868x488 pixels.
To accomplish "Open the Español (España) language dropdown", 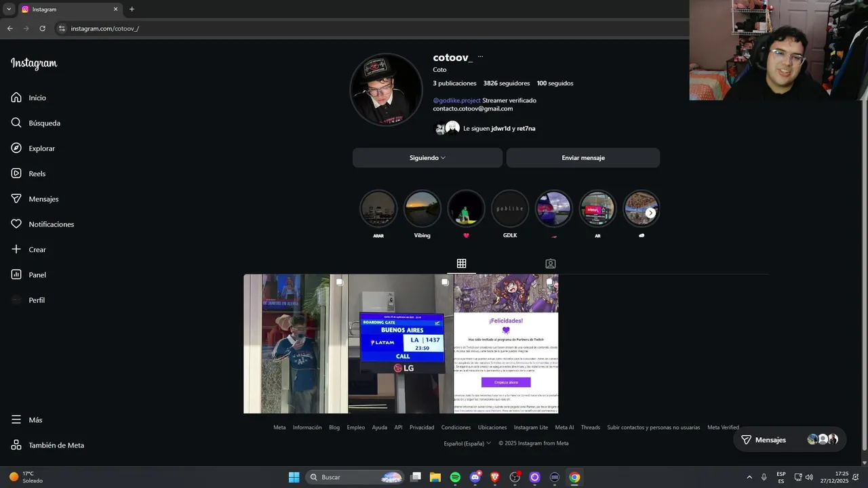I will coord(467,443).
